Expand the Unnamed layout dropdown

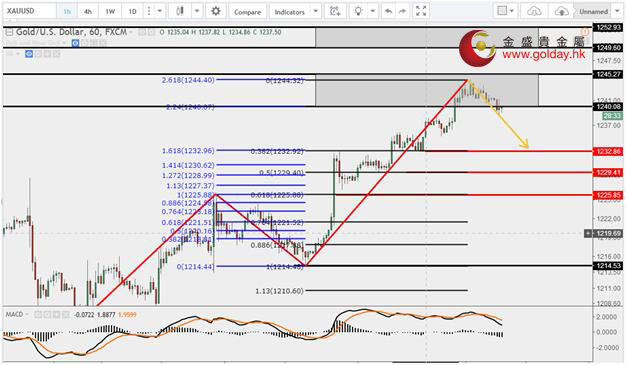tap(617, 11)
